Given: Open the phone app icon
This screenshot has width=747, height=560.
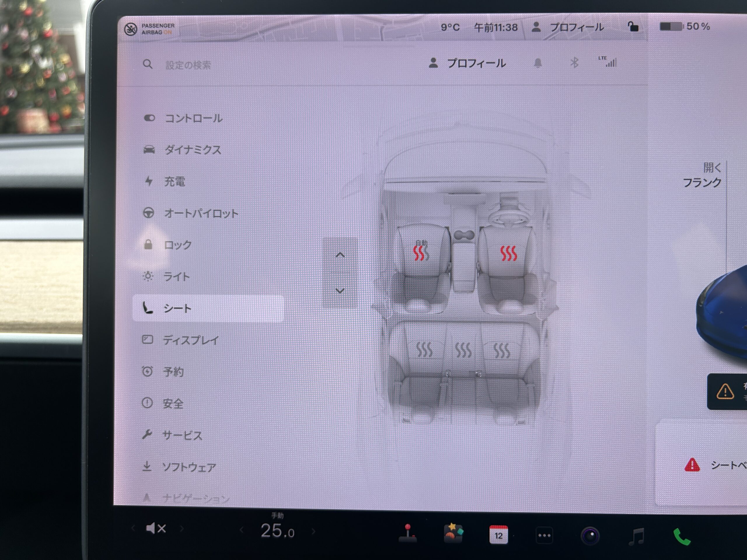Looking at the screenshot, I should 682,536.
